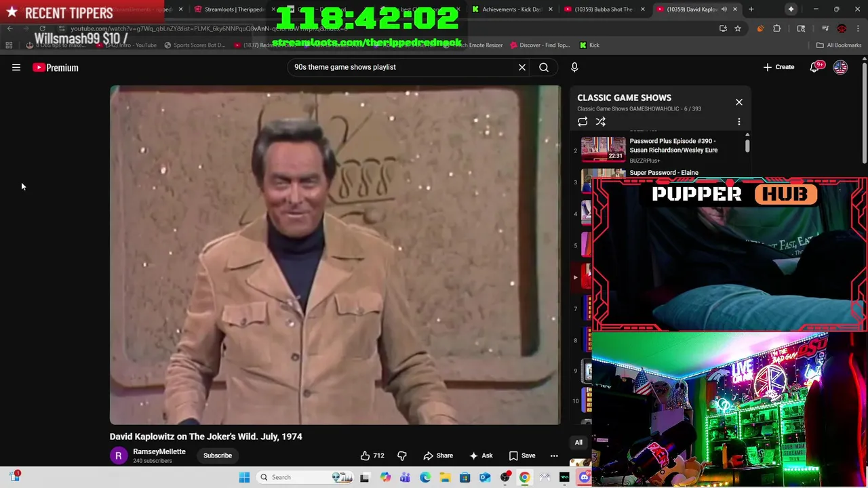Dislike the David Kaplowitz video
The width and height of the screenshot is (868, 488).
click(402, 455)
